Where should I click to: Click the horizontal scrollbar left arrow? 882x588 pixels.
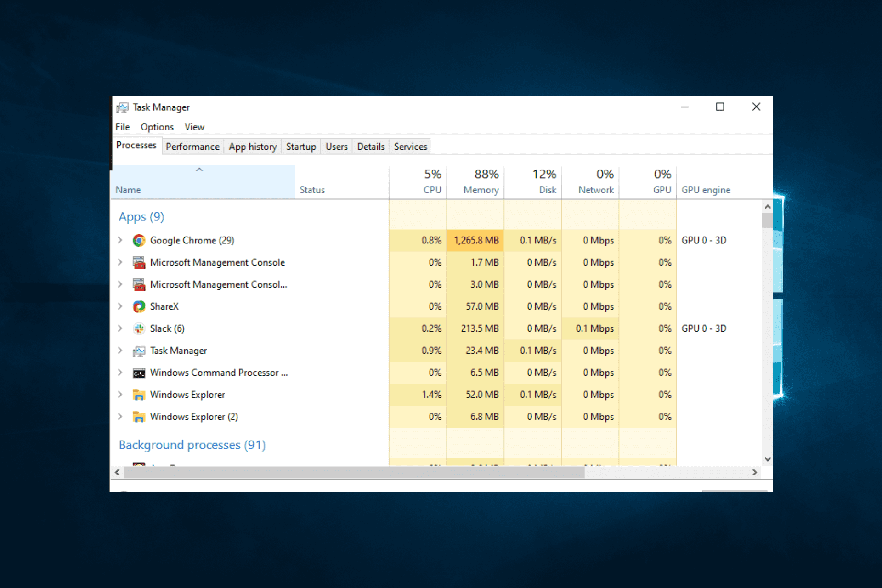click(118, 472)
